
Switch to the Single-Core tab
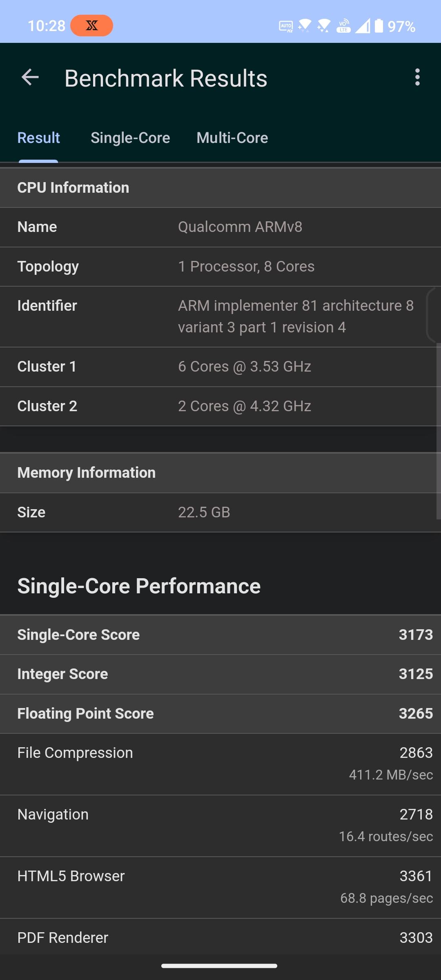130,138
